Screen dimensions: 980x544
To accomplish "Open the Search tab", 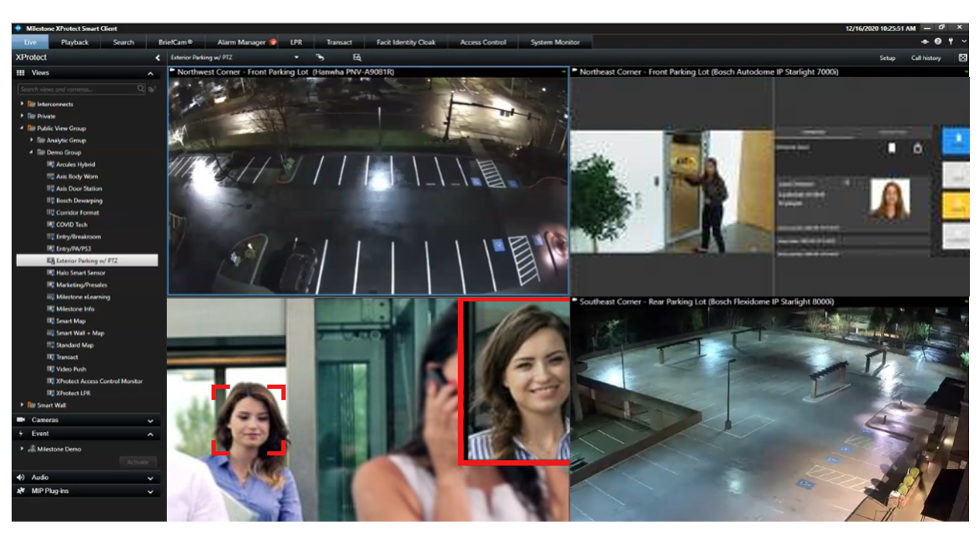I will tap(123, 42).
